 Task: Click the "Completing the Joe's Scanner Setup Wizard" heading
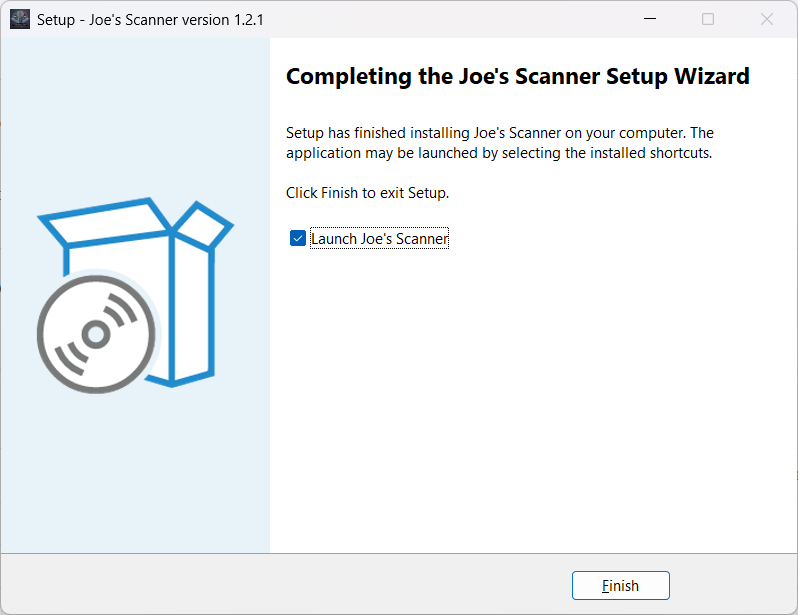click(x=517, y=77)
